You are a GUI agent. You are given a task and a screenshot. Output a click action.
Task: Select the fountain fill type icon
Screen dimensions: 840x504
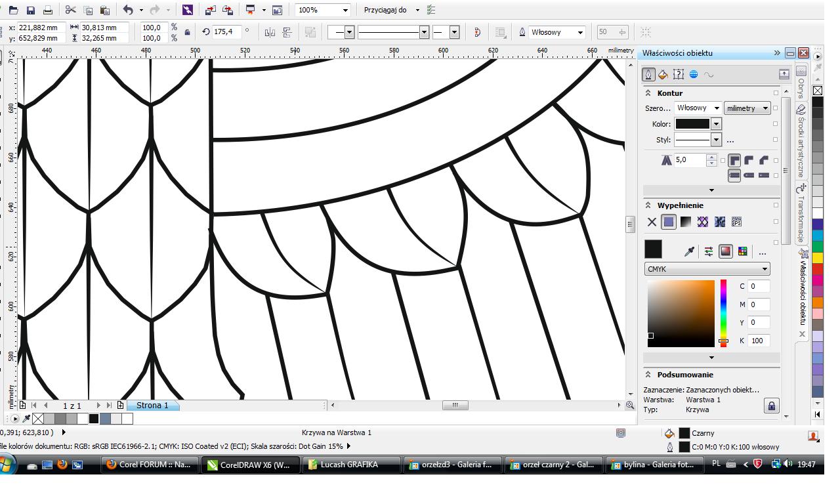click(x=686, y=222)
